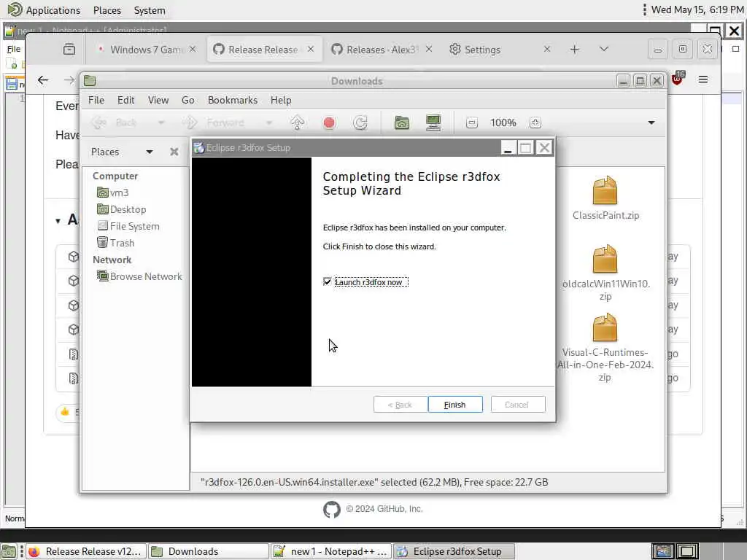Screen dimensions: 747x560
Task: Select the oldcalcWin11Win10.zip file
Action: [605, 273]
